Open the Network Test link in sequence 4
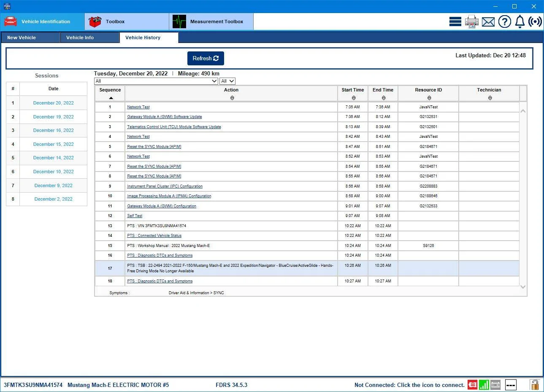This screenshot has width=544, height=392. 138,137
